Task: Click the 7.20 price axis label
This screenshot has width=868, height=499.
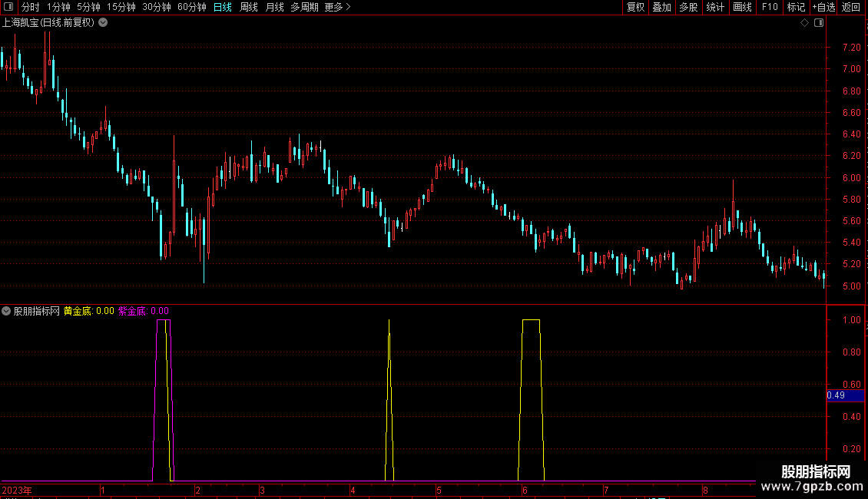Action: click(851, 48)
